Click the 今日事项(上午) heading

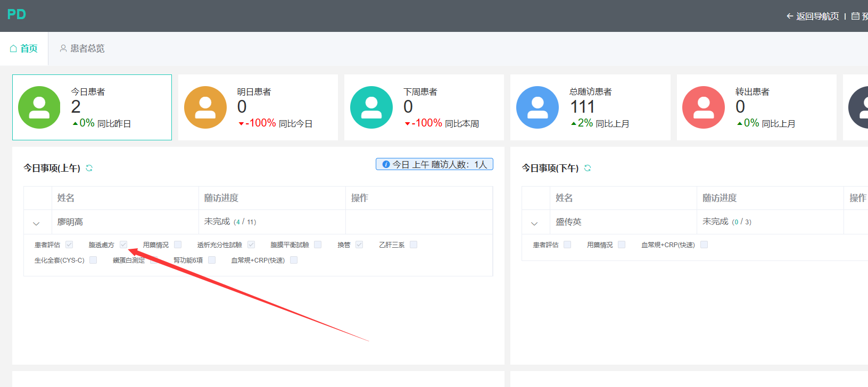click(x=52, y=168)
